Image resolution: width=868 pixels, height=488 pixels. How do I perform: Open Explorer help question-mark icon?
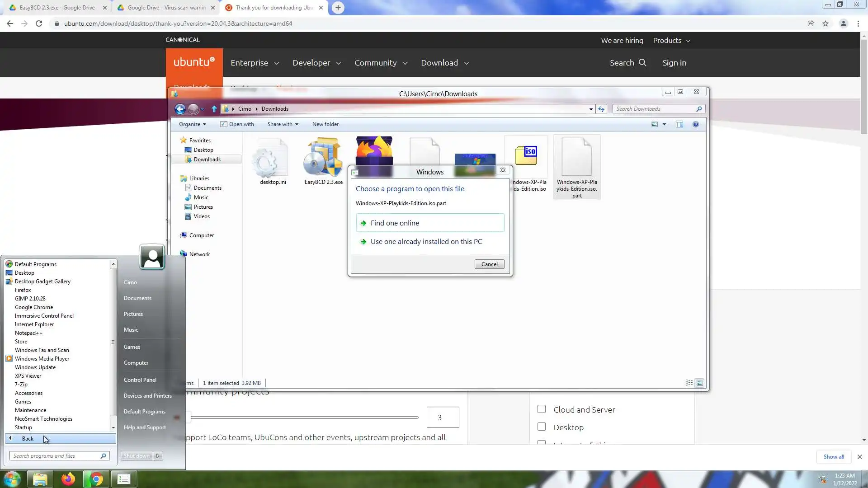(x=696, y=124)
